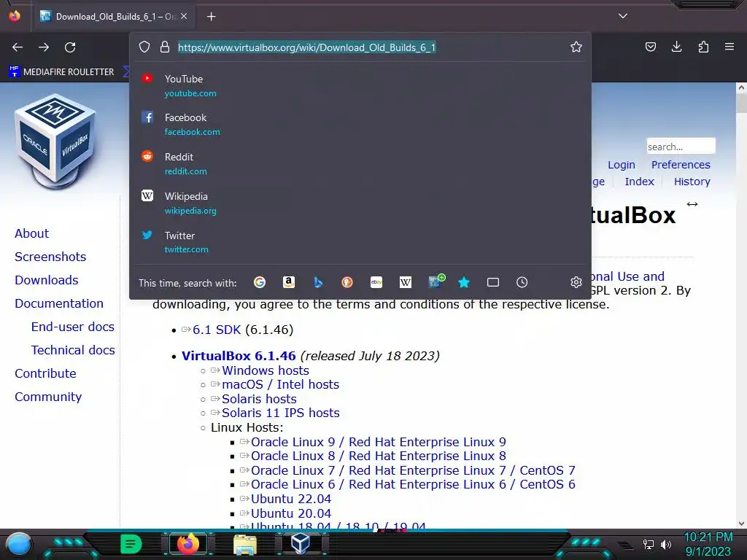Open Downloads in the sidebar
The height and width of the screenshot is (560, 747).
(x=46, y=280)
